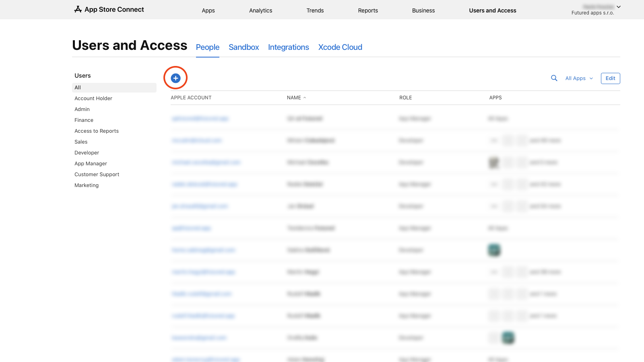Go to the Xcode Cloud tab
Image resolution: width=644 pixels, height=362 pixels.
(340, 47)
